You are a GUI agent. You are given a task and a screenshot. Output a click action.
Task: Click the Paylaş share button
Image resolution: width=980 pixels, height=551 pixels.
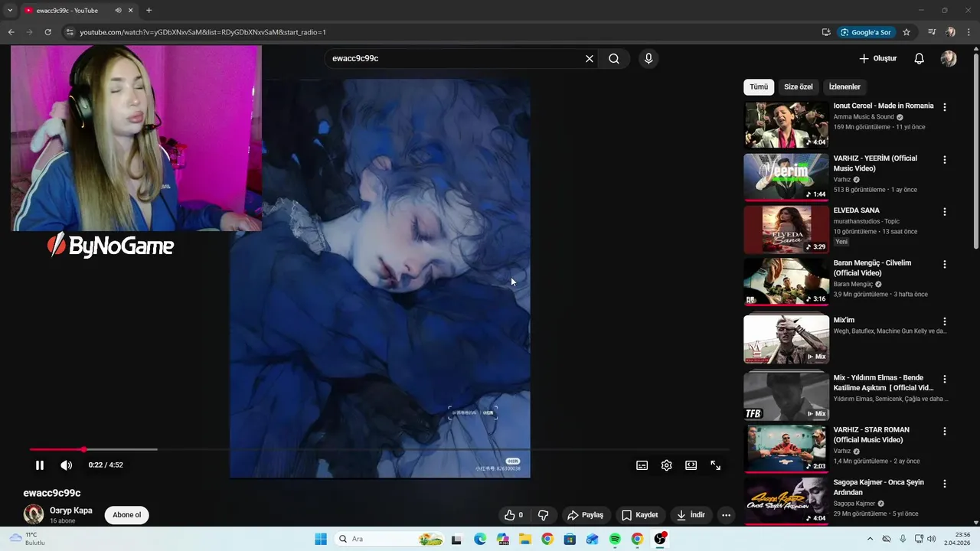click(x=585, y=515)
